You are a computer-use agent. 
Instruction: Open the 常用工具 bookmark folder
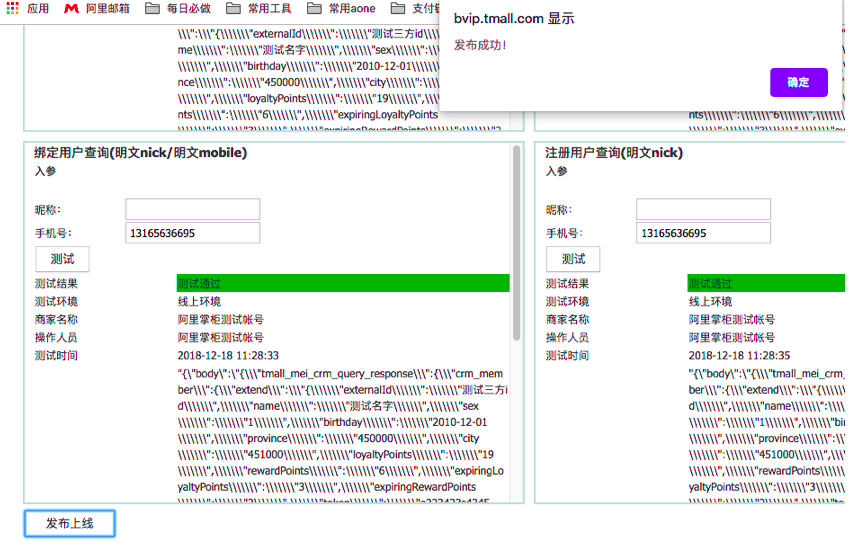[x=259, y=8]
